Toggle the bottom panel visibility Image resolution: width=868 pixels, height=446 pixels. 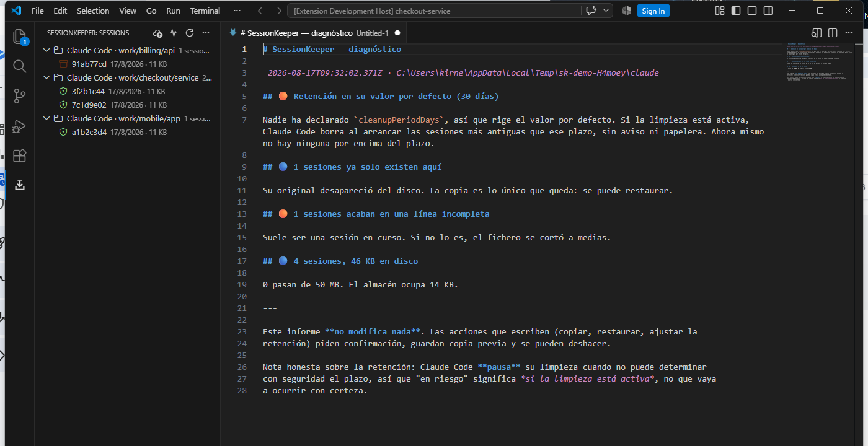tap(752, 11)
